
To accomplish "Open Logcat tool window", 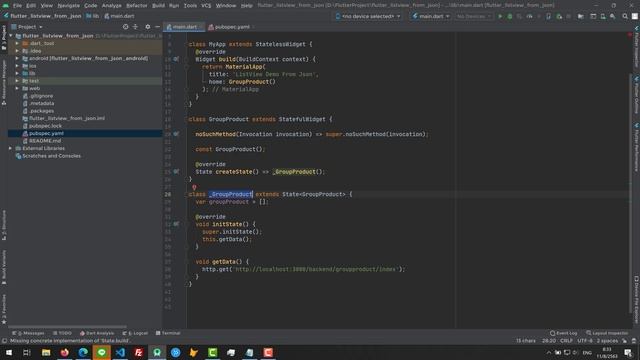I will [x=135, y=333].
